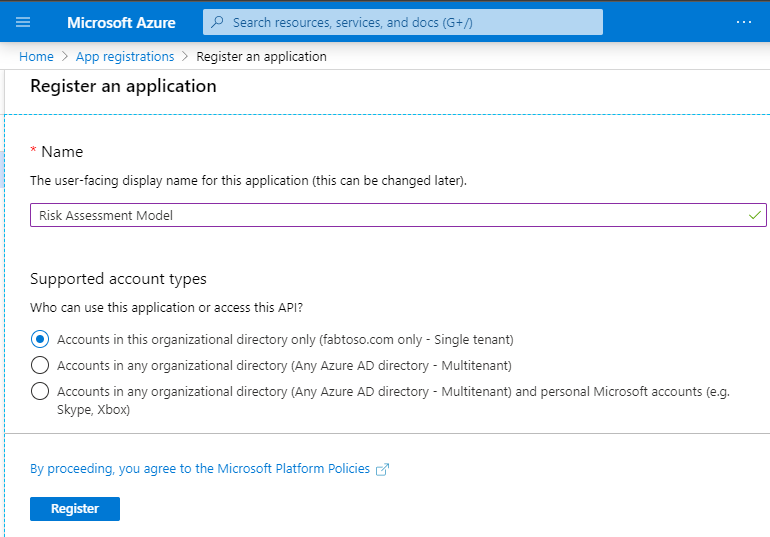
Task: Focus the Search resources, services, and docs box
Action: [403, 22]
